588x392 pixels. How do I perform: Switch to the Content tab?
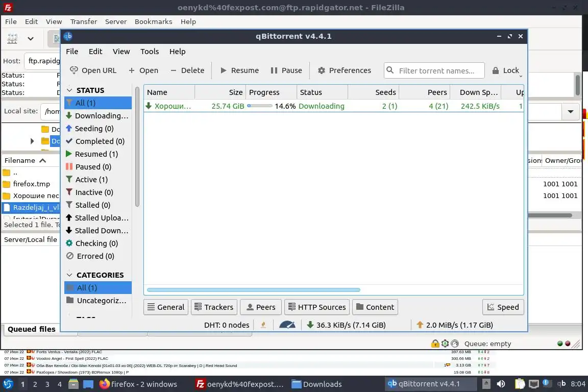(x=375, y=307)
